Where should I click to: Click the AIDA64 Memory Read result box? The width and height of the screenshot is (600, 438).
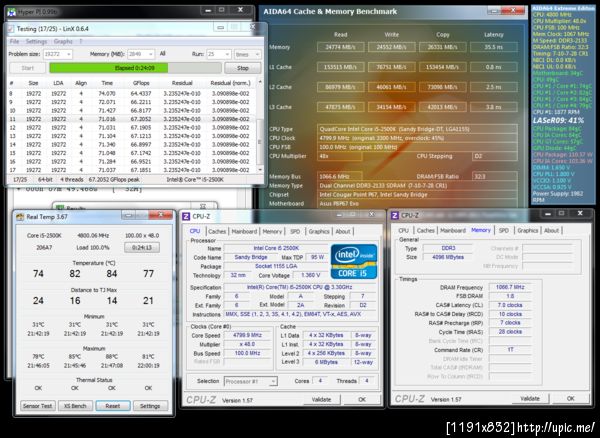pos(341,47)
